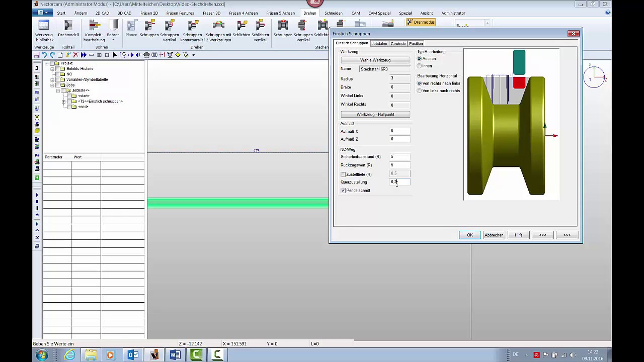Click the redo arrow in quick toolbar
Screen dimensions: 644x362
click(52, 55)
